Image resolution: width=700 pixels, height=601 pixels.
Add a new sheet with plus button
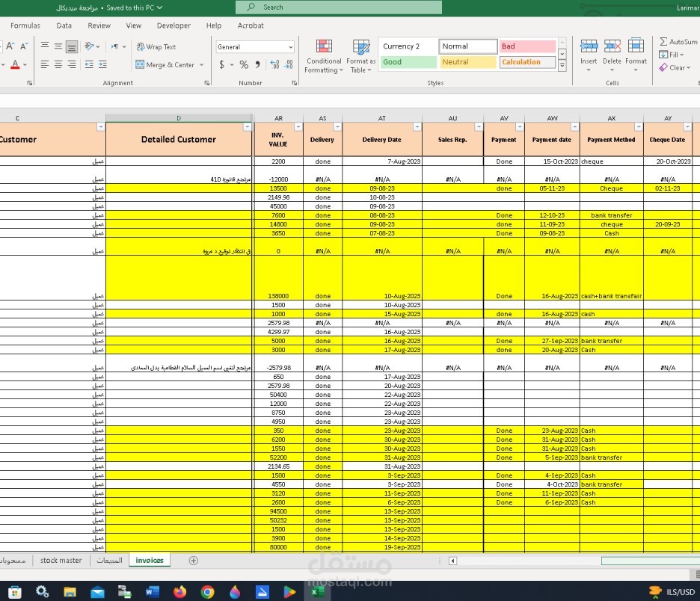pos(193,561)
